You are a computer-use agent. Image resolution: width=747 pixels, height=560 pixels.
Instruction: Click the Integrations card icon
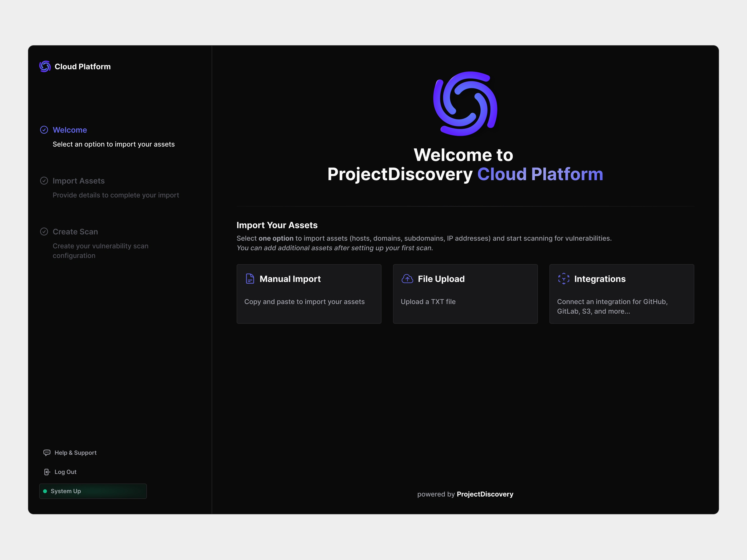564,279
